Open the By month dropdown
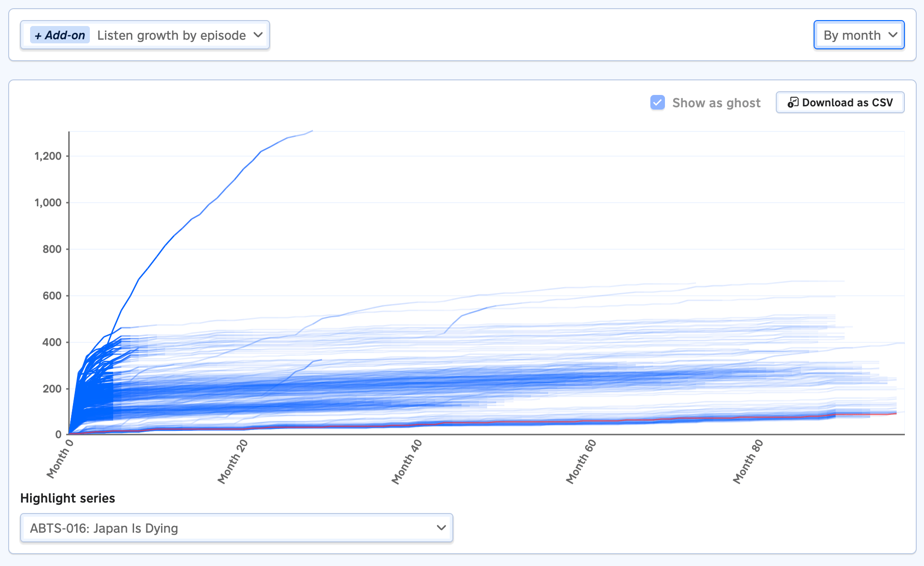The image size is (924, 566). (859, 35)
